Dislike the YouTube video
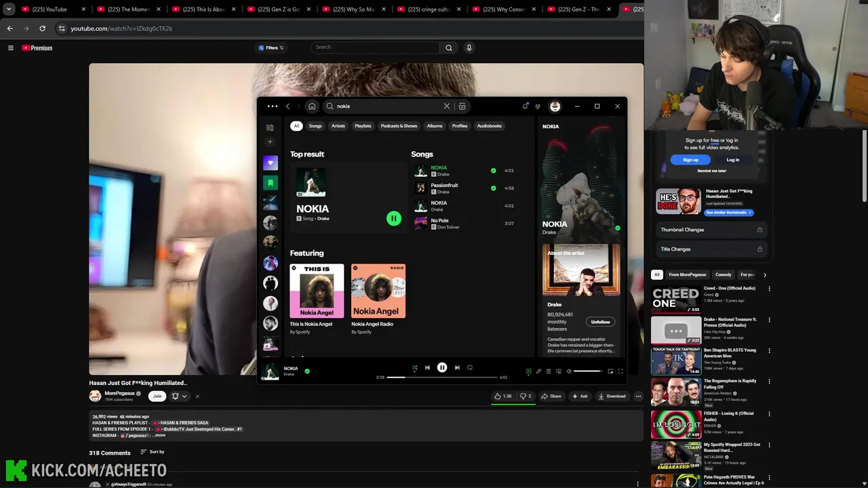868x488 pixels. pos(526,396)
